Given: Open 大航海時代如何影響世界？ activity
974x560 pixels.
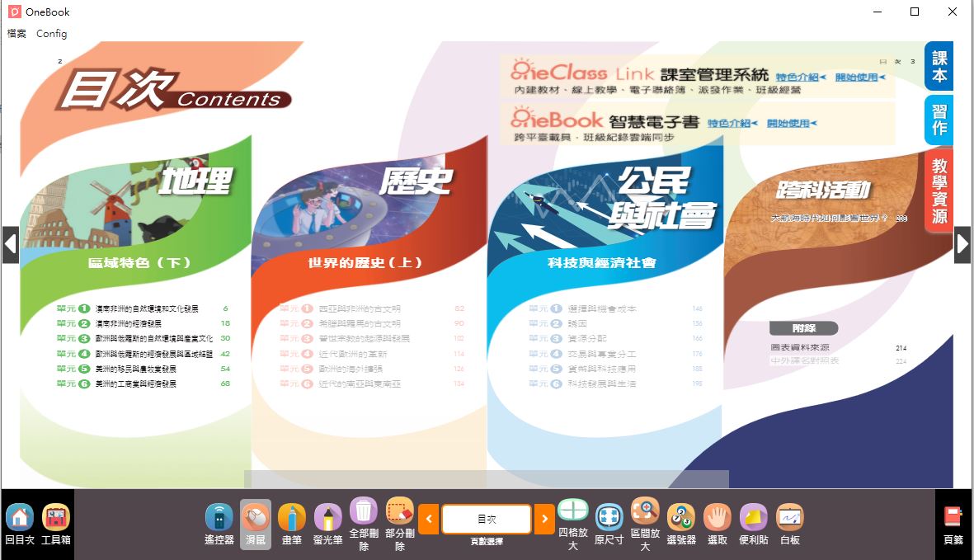Looking at the screenshot, I should pyautogui.click(x=839, y=218).
